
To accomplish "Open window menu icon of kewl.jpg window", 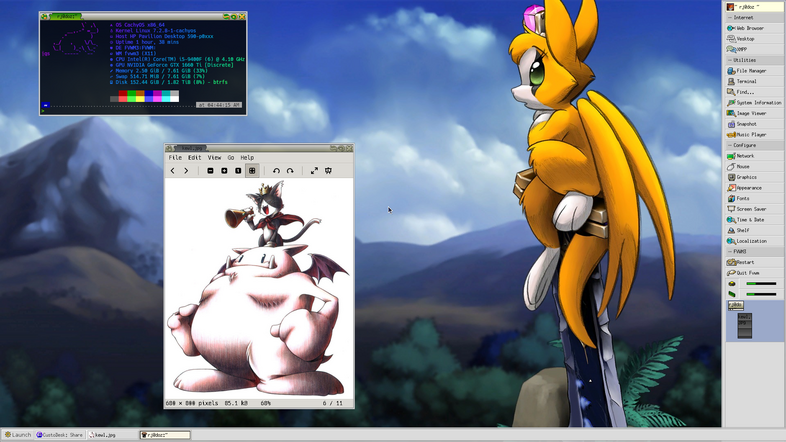I will click(x=169, y=148).
